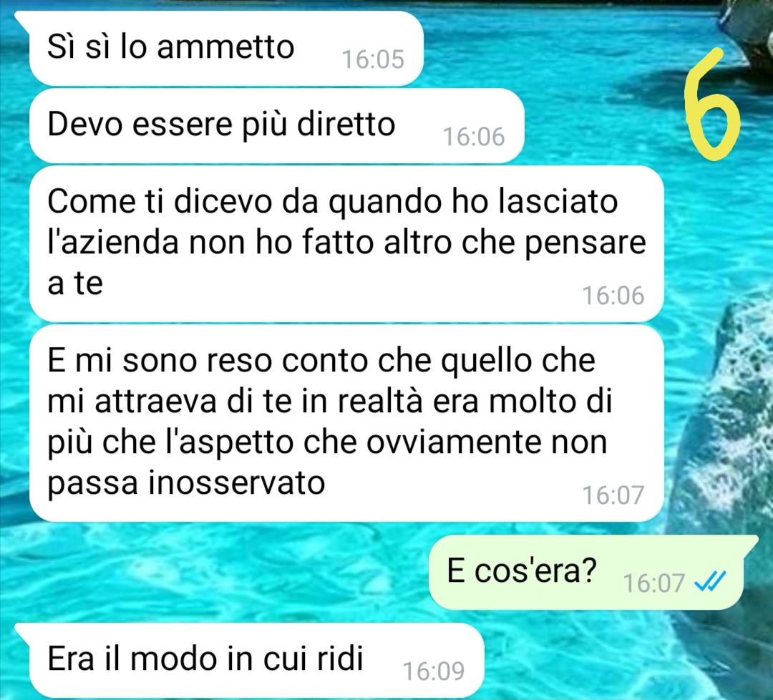Select the "Devo essere più diretto" message bubble
This screenshot has width=773, height=700.
point(276,126)
